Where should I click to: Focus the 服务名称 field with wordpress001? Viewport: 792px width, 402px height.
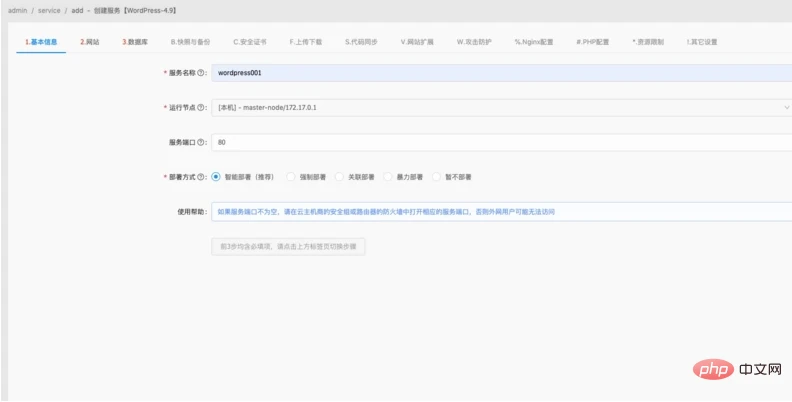click(502, 73)
